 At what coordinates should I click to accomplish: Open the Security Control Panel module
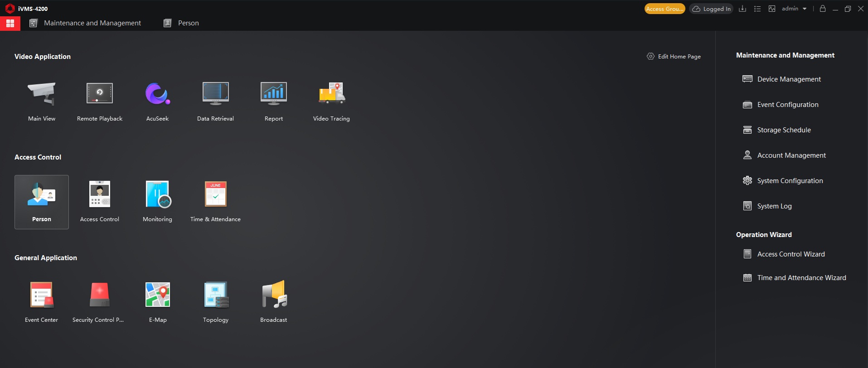pos(100,303)
